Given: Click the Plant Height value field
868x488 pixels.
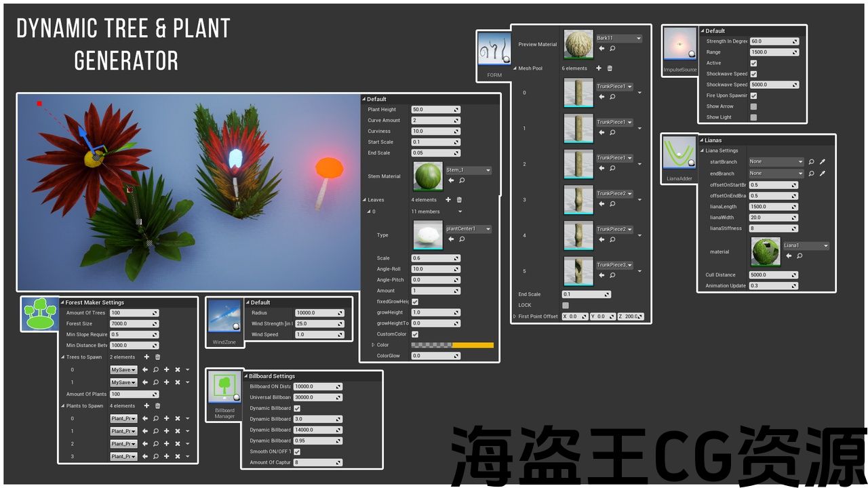Looking at the screenshot, I should [x=435, y=110].
